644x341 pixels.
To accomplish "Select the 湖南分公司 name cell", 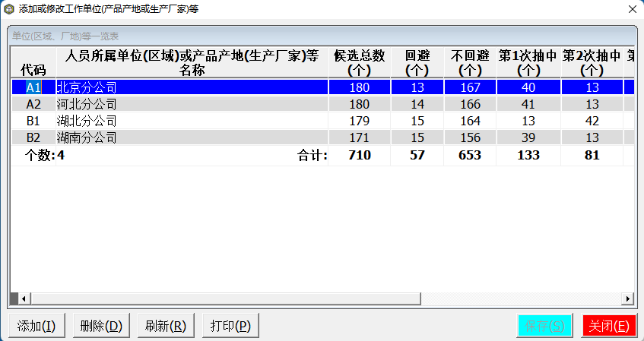I will [x=192, y=137].
